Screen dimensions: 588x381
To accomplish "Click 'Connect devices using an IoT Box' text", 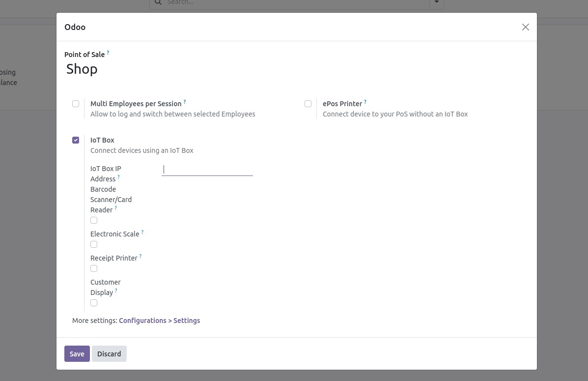I will coord(142,150).
